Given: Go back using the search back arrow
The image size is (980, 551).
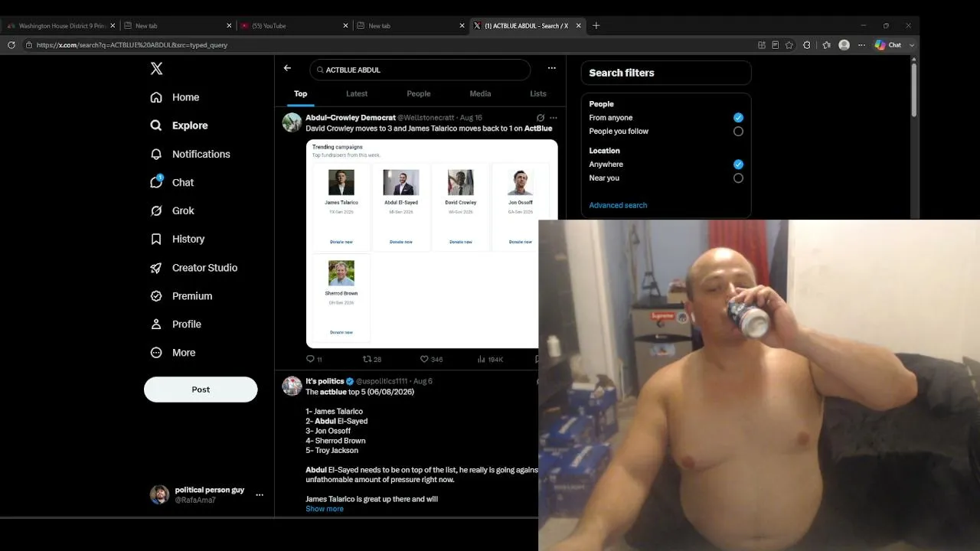Looking at the screenshot, I should point(287,68).
